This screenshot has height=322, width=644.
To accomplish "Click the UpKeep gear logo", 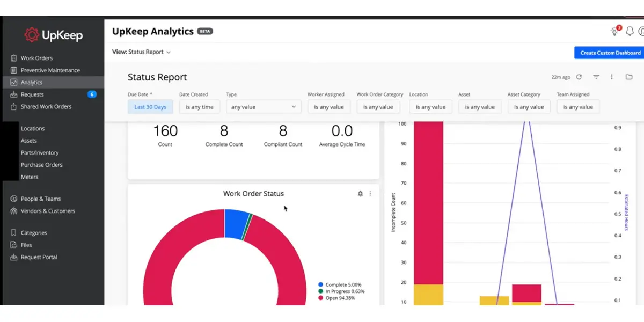I will tap(32, 35).
